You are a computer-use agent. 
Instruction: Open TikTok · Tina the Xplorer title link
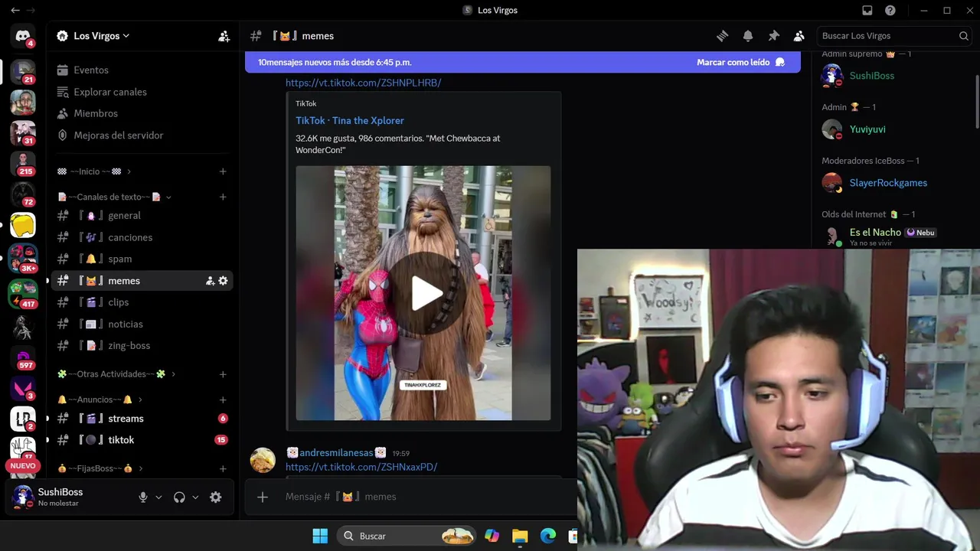pyautogui.click(x=350, y=120)
